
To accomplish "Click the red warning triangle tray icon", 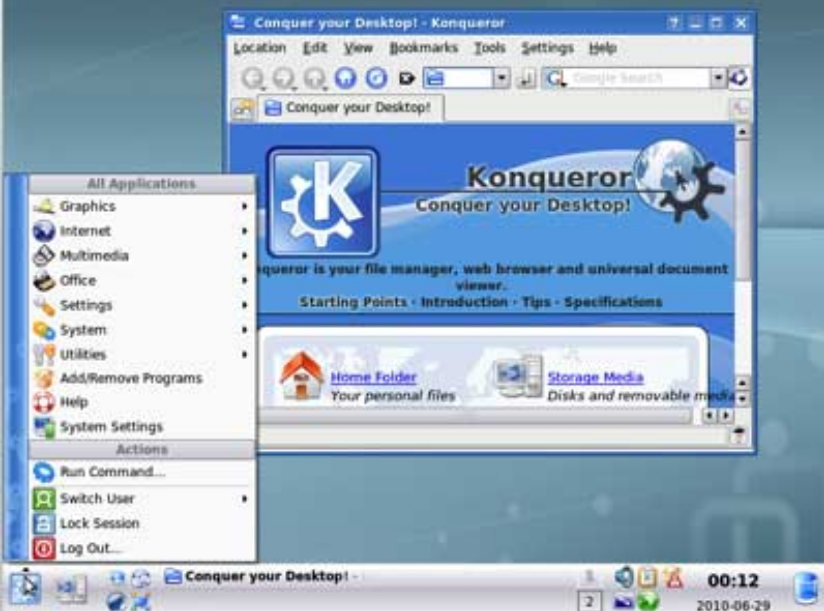I will click(674, 577).
